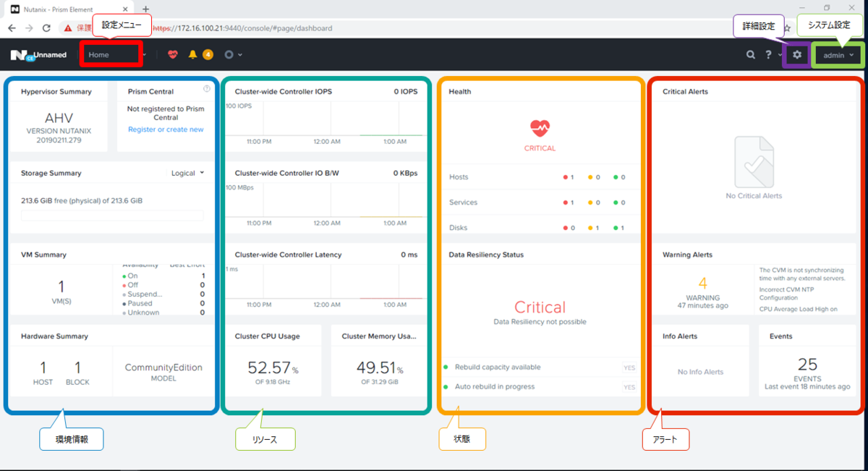Click the Auto rebuild in progress row
The image size is (868, 471).
click(x=541, y=387)
